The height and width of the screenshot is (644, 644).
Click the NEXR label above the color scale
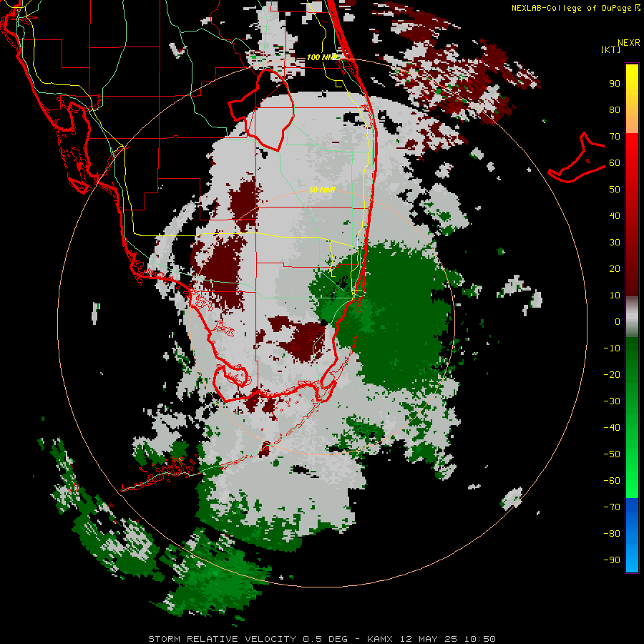click(629, 42)
